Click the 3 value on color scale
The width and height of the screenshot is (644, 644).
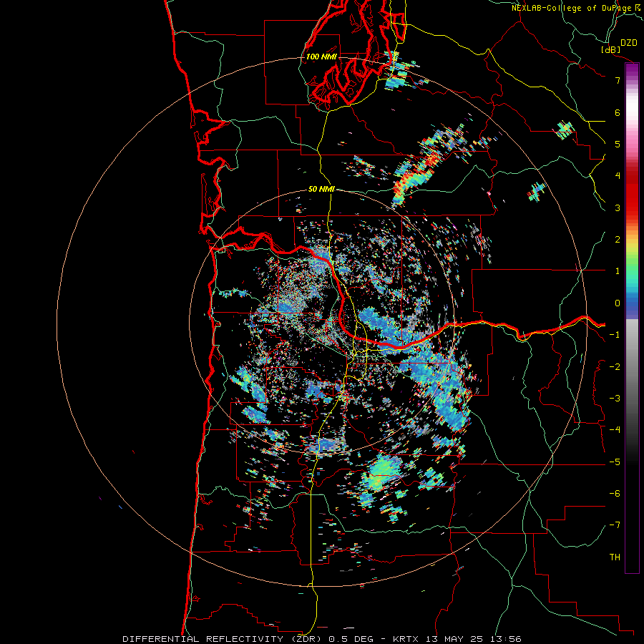618,208
